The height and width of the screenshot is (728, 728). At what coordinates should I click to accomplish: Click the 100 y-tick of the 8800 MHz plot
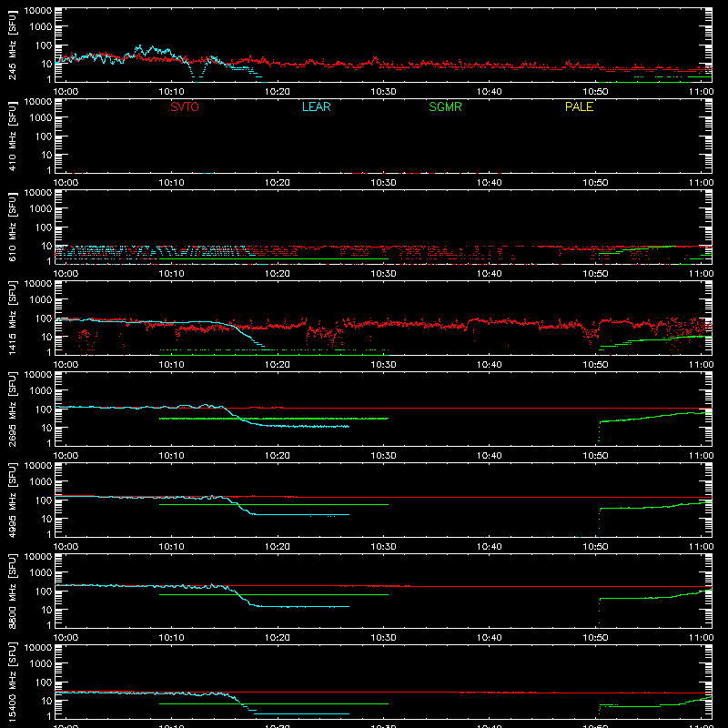(44, 591)
